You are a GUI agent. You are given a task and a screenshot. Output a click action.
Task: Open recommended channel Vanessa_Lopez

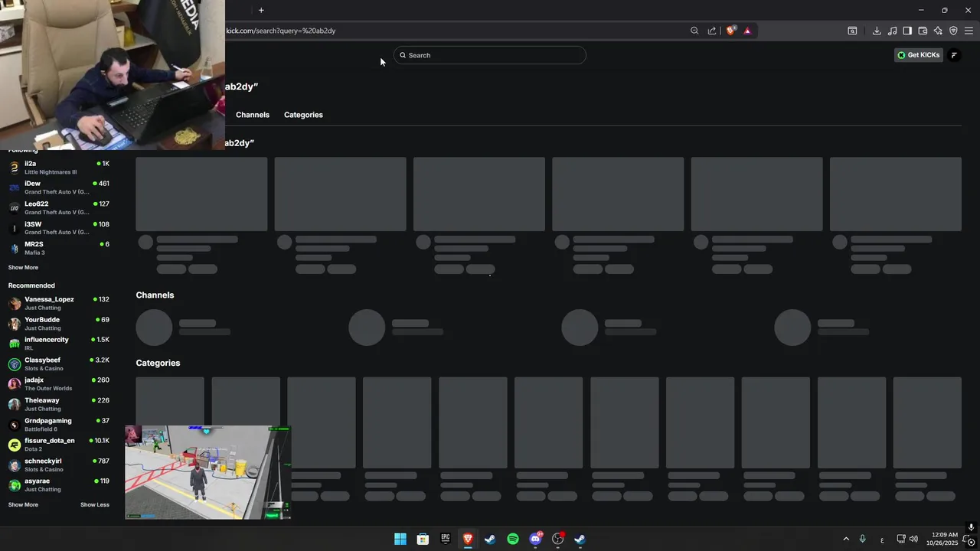tap(59, 303)
